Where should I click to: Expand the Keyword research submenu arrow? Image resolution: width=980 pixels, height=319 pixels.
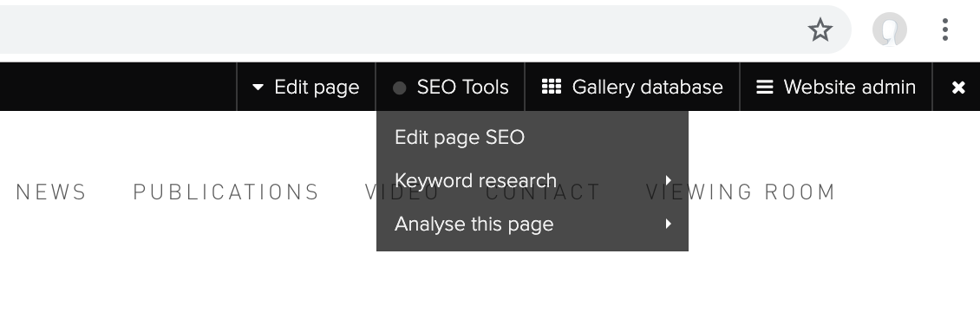click(x=668, y=180)
